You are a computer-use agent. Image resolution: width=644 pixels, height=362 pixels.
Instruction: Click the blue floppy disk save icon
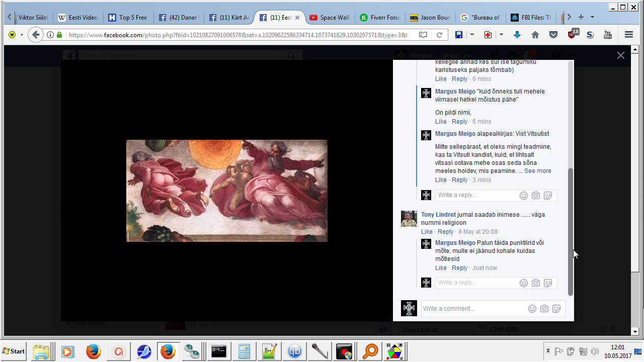pyautogui.click(x=459, y=35)
